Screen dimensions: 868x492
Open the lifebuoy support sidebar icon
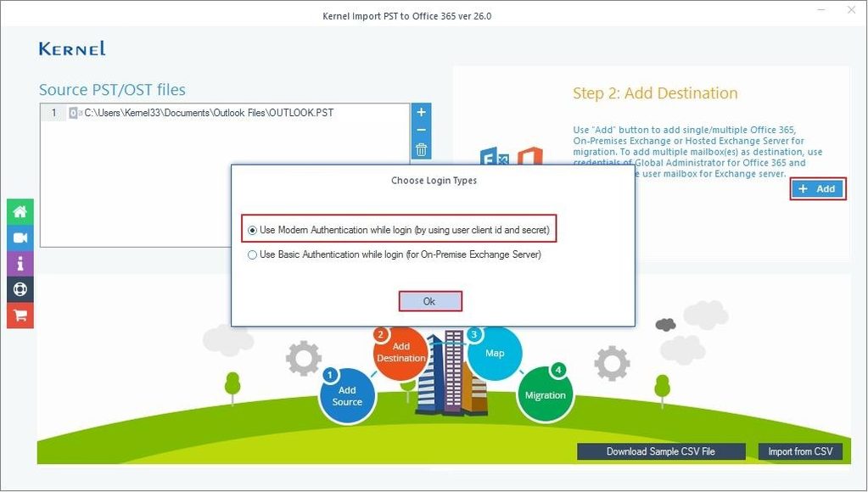pos(20,289)
